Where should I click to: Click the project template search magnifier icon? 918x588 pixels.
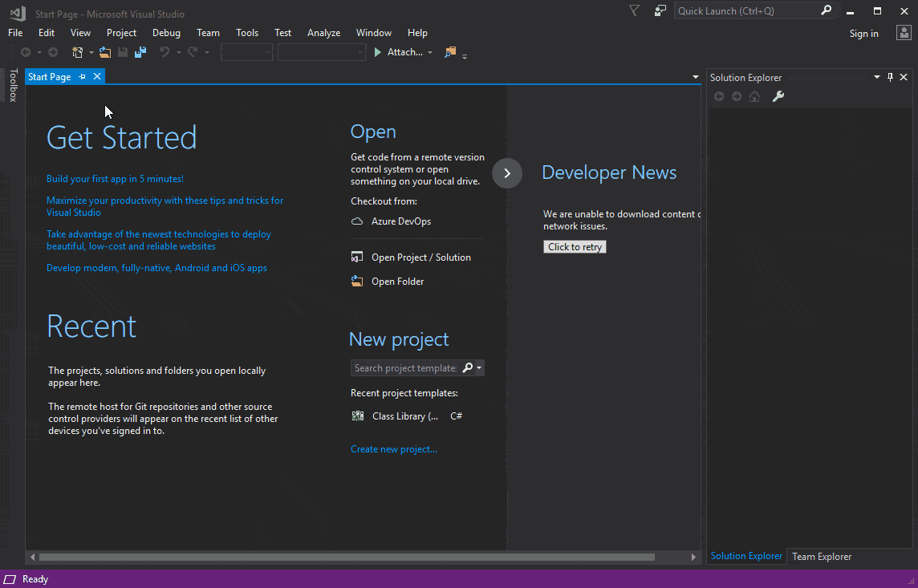coord(467,367)
